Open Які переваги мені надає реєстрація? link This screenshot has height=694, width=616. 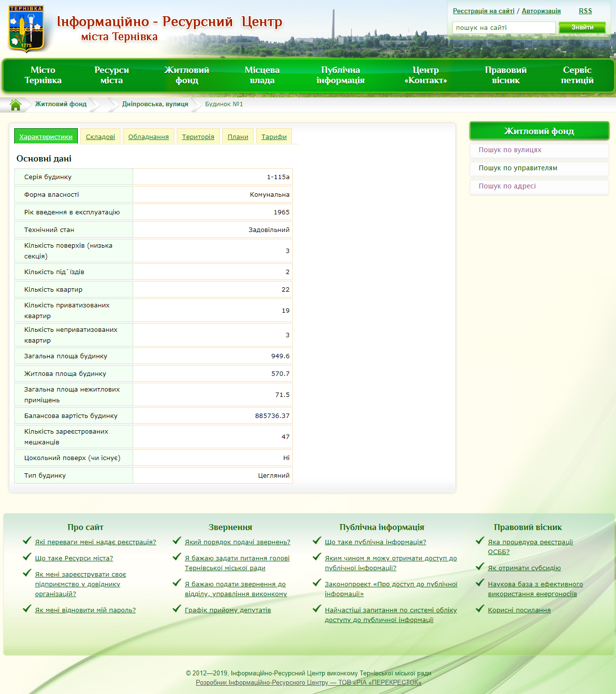pos(95,542)
